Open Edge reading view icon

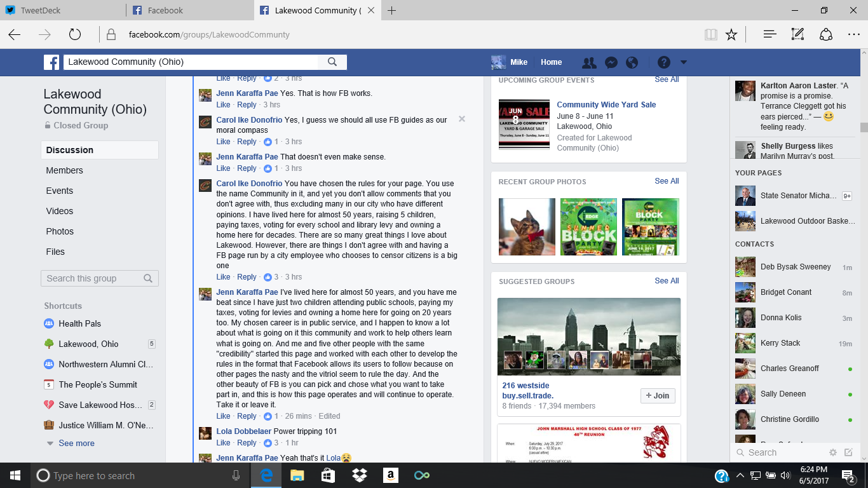pos(711,35)
